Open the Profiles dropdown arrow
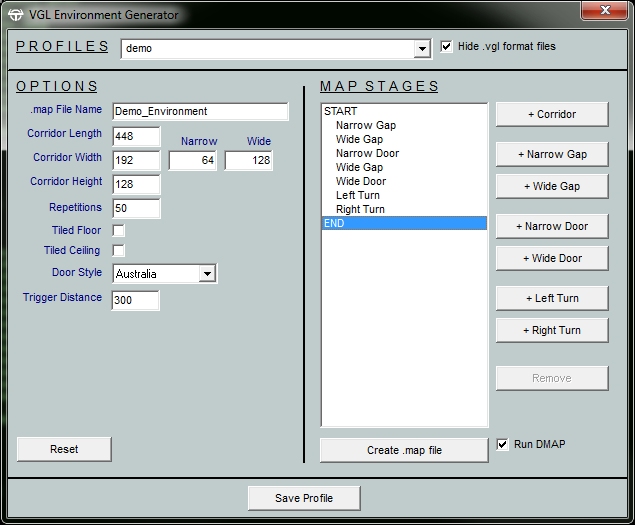This screenshot has width=635, height=525. coord(422,49)
